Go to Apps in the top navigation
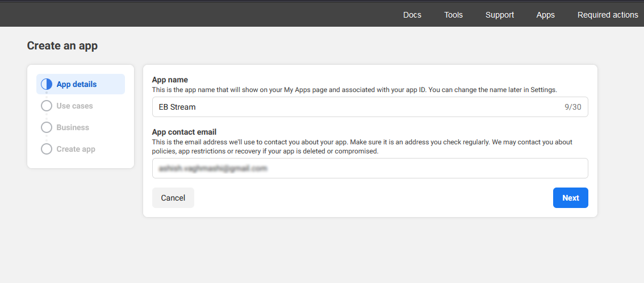This screenshot has height=283, width=644. pos(545,15)
